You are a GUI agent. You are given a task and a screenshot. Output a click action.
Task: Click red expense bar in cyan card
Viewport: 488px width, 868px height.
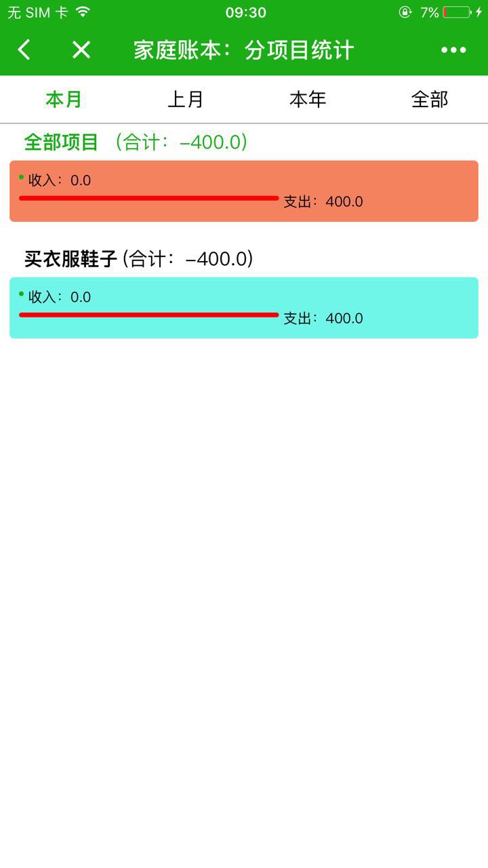pos(149,315)
